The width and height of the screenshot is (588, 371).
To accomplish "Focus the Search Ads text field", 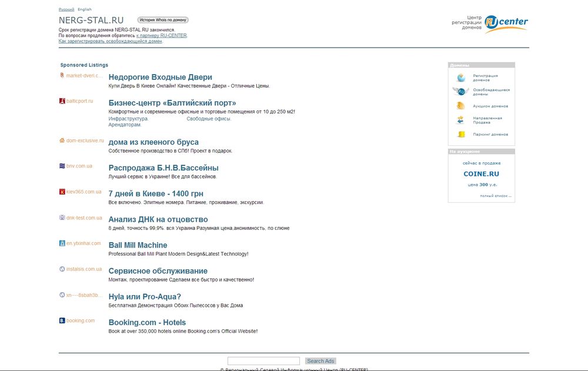I will pos(263,361).
